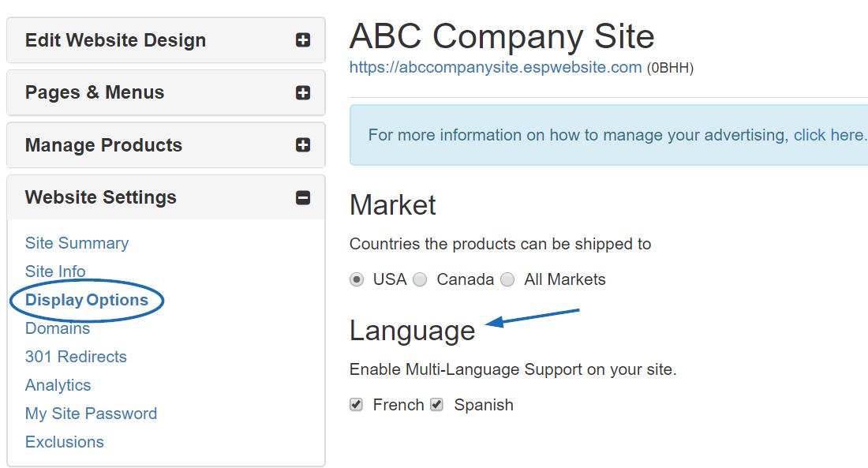This screenshot has width=868, height=468.
Task: Open Display Options in the sidebar
Action: pos(87,300)
